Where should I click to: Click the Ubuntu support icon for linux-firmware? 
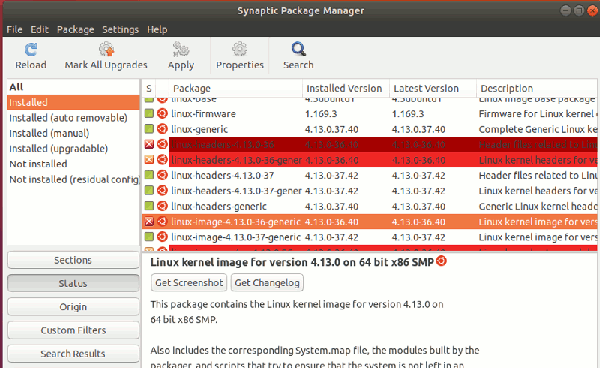[x=162, y=114]
